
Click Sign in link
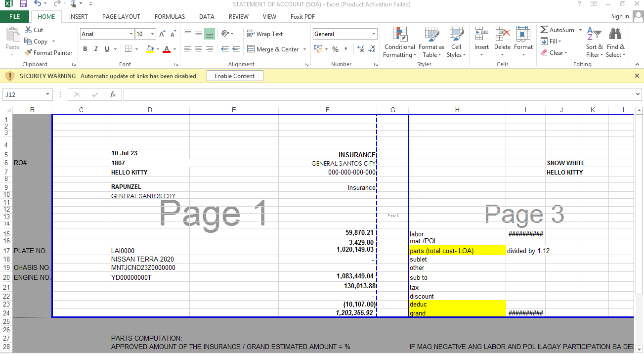click(620, 16)
